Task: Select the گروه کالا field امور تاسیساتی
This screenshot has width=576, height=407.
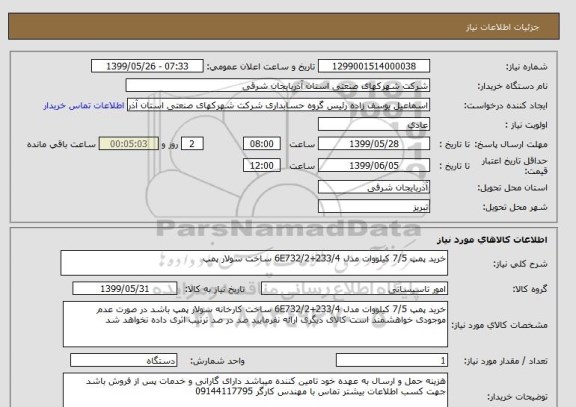Action: [354, 289]
